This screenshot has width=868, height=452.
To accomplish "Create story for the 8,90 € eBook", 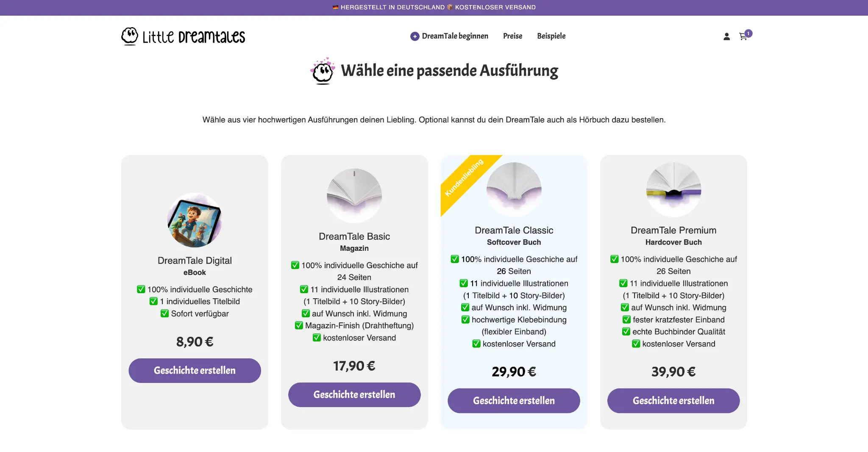I will coord(195,371).
